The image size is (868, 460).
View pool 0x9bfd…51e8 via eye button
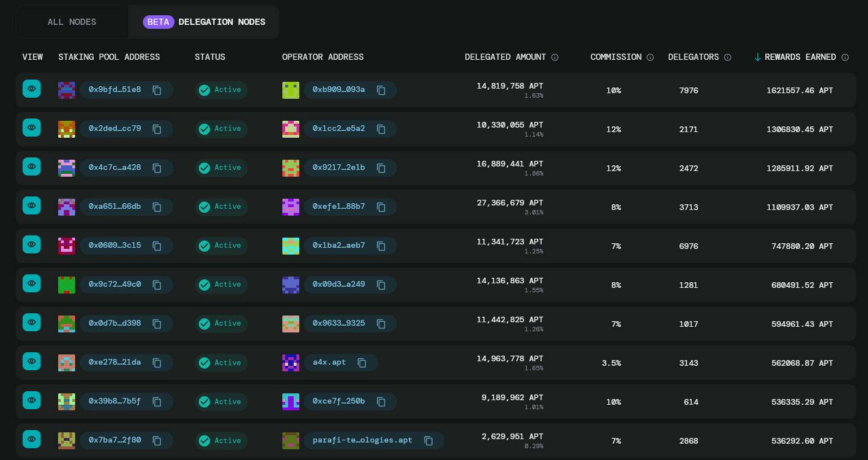click(32, 89)
